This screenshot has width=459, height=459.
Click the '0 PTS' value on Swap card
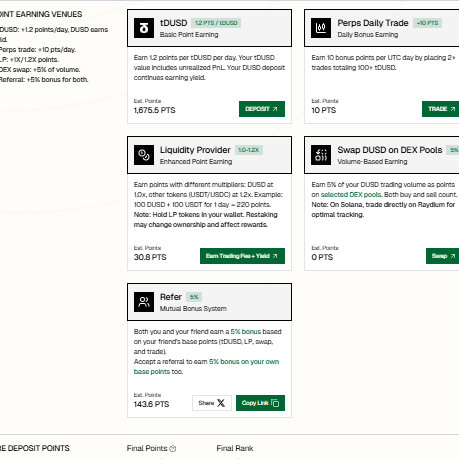point(322,257)
